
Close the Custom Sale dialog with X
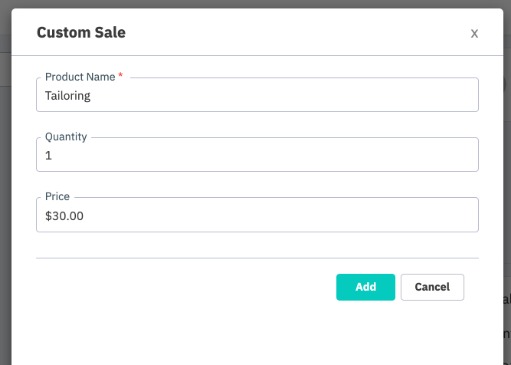coord(474,33)
